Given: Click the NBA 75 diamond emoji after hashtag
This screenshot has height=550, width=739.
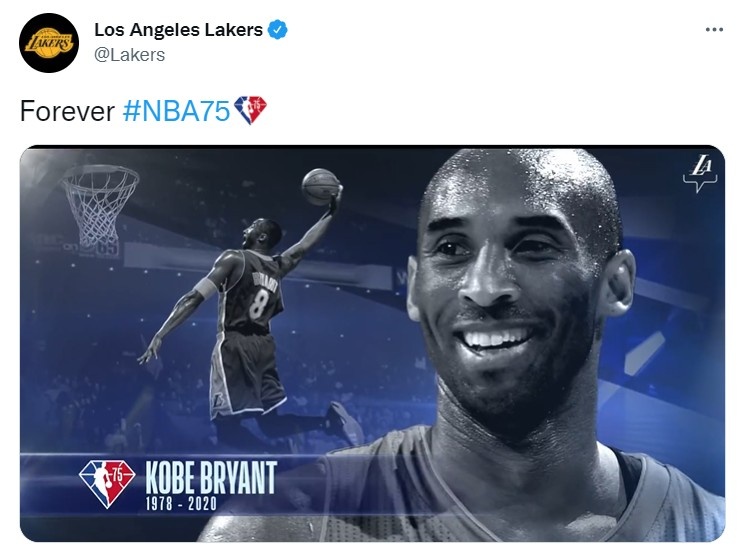Looking at the screenshot, I should pyautogui.click(x=251, y=110).
